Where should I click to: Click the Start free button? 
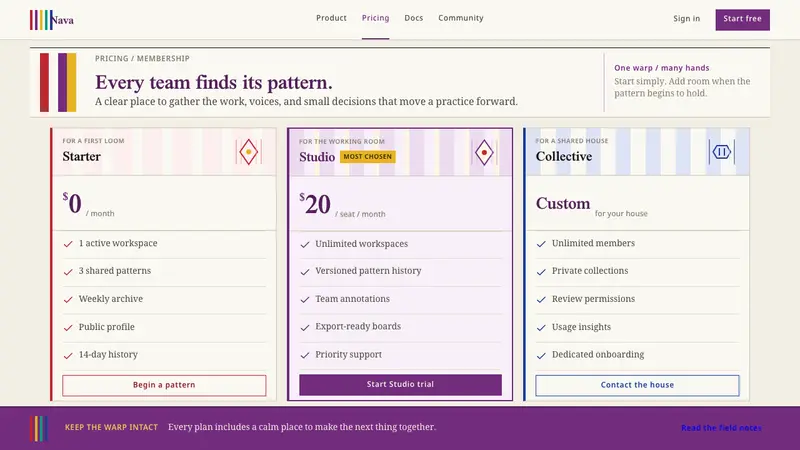(x=742, y=19)
